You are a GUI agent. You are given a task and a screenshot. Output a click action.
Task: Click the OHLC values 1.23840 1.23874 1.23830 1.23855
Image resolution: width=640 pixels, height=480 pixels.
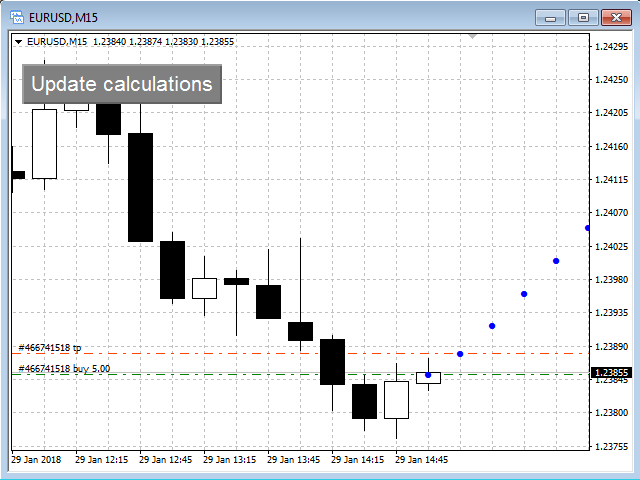coord(164,42)
